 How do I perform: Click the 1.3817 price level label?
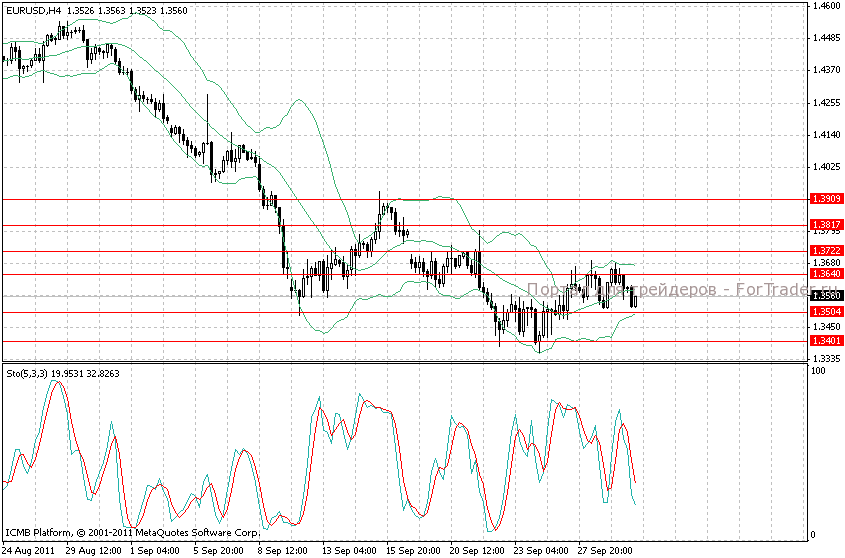[826, 225]
